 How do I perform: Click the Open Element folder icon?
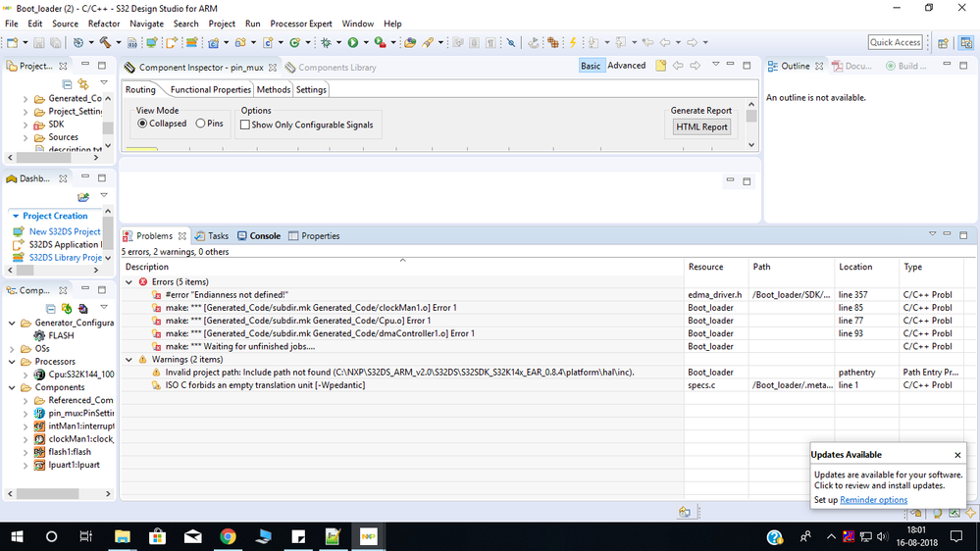[x=410, y=42]
